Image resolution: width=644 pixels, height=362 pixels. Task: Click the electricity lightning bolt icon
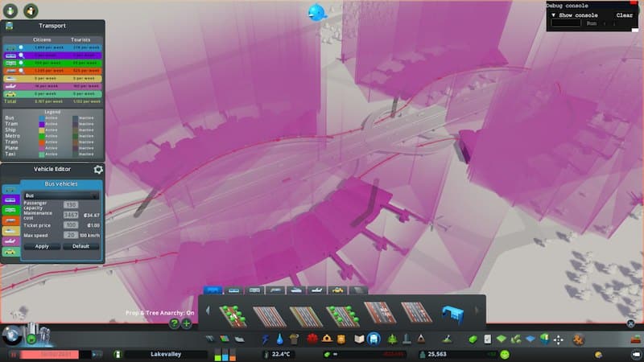pos(266,339)
